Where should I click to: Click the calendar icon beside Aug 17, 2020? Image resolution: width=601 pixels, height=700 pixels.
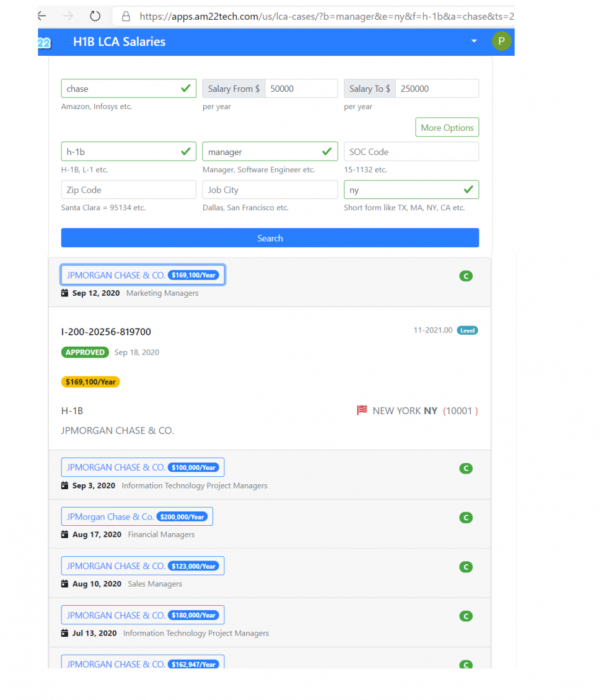click(x=64, y=534)
